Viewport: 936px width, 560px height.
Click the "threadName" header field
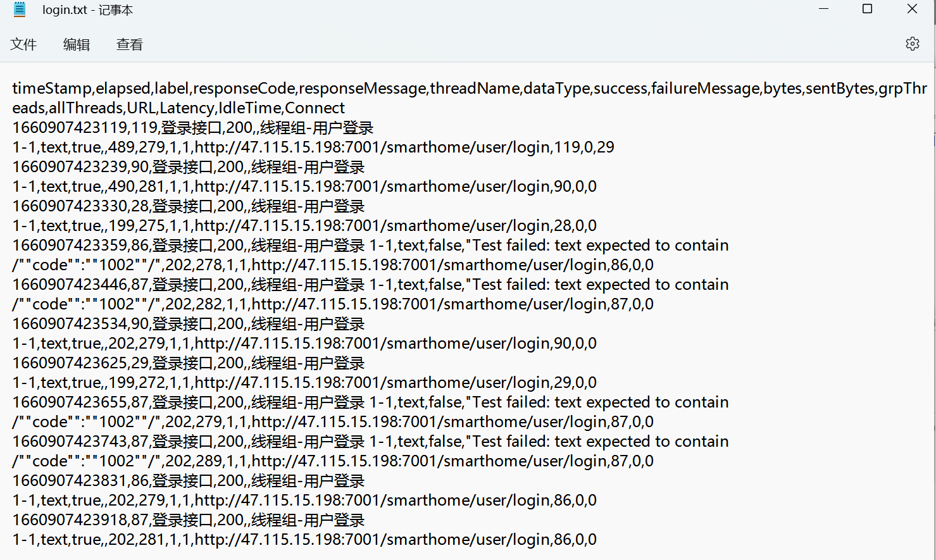tap(475, 89)
